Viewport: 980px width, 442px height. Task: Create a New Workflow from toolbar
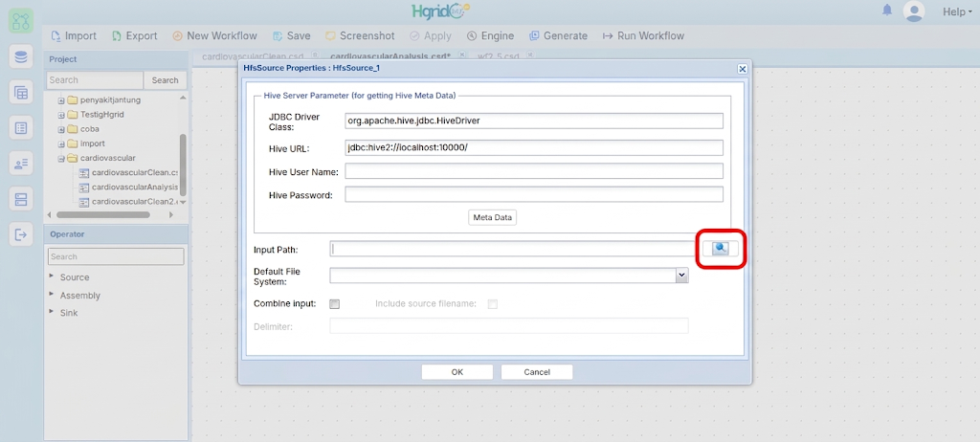215,35
